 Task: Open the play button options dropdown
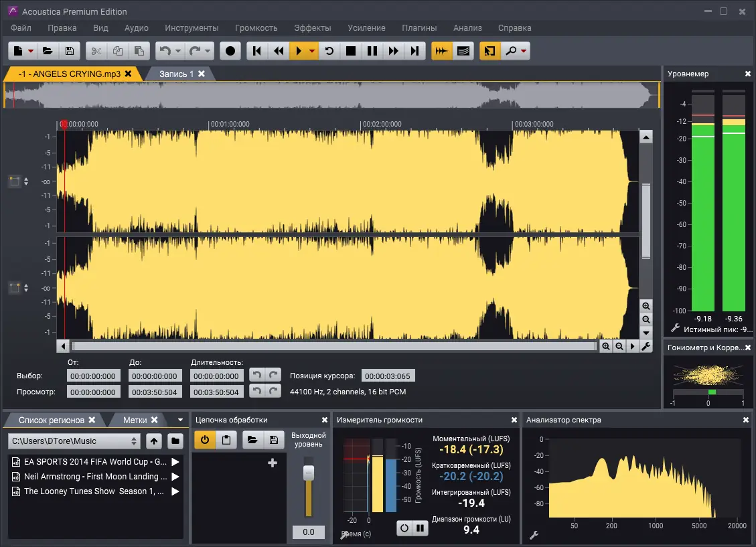[x=312, y=51]
